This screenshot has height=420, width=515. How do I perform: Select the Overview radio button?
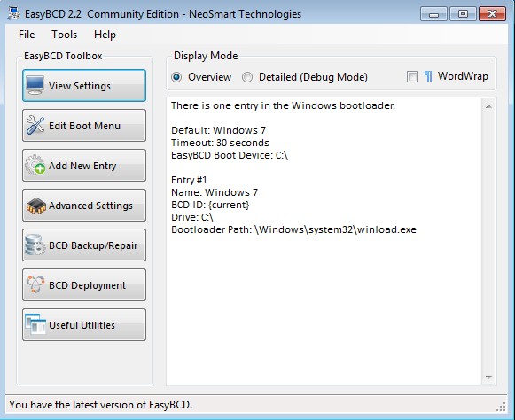176,77
